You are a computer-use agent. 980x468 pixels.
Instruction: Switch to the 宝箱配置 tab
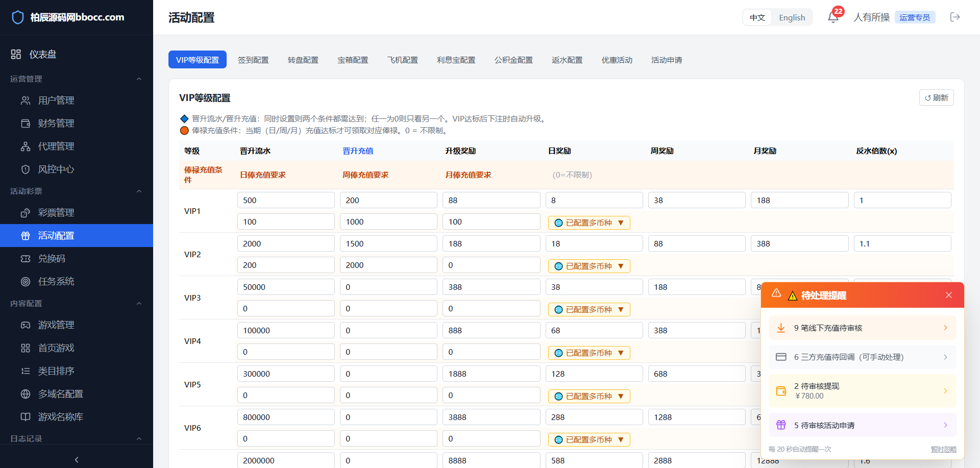tap(353, 60)
